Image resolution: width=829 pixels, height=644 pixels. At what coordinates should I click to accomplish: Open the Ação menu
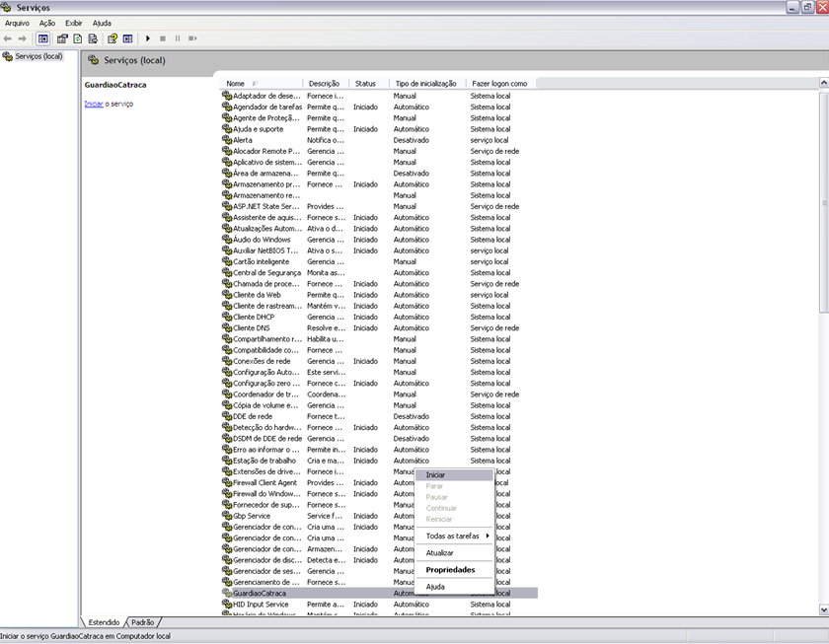[x=47, y=24]
